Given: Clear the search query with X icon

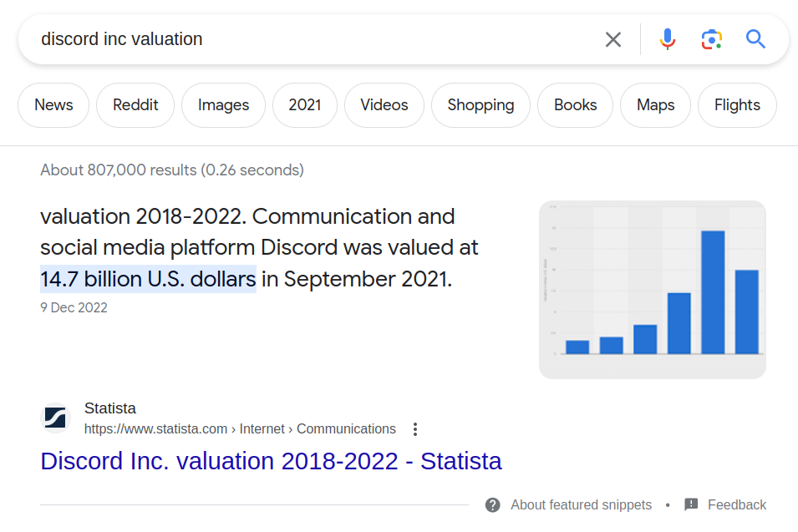Looking at the screenshot, I should [613, 39].
